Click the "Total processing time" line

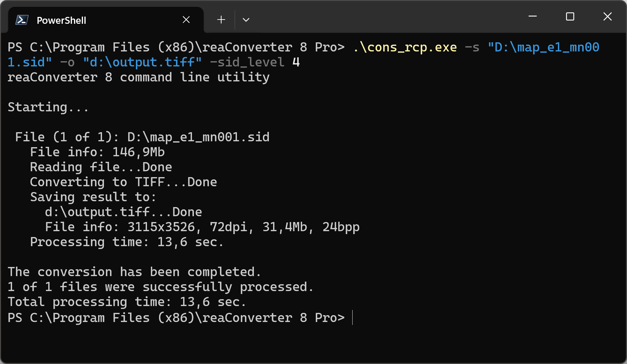127,302
